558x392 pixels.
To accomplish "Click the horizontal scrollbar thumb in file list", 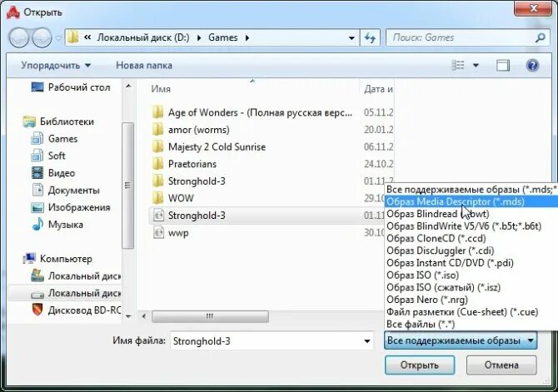I will pos(210,316).
